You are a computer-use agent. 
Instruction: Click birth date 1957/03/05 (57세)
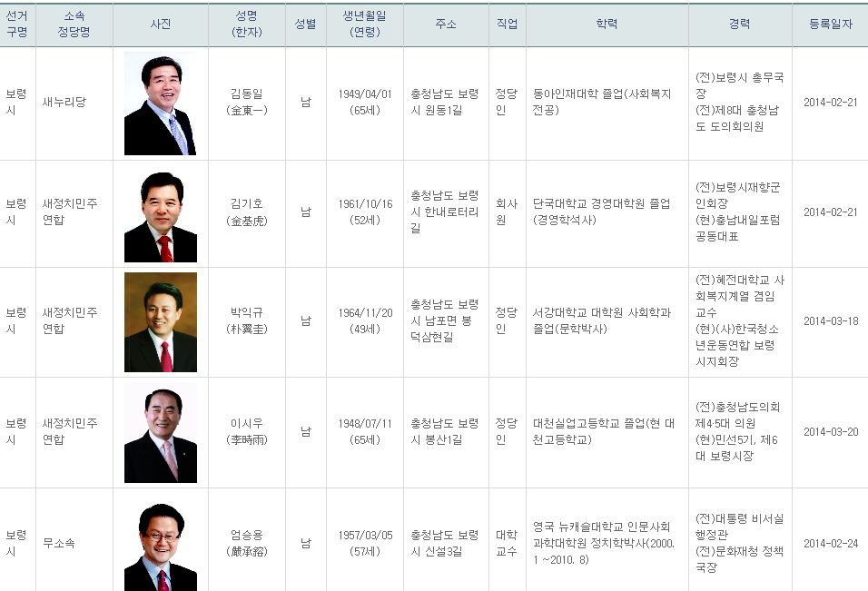(x=365, y=544)
